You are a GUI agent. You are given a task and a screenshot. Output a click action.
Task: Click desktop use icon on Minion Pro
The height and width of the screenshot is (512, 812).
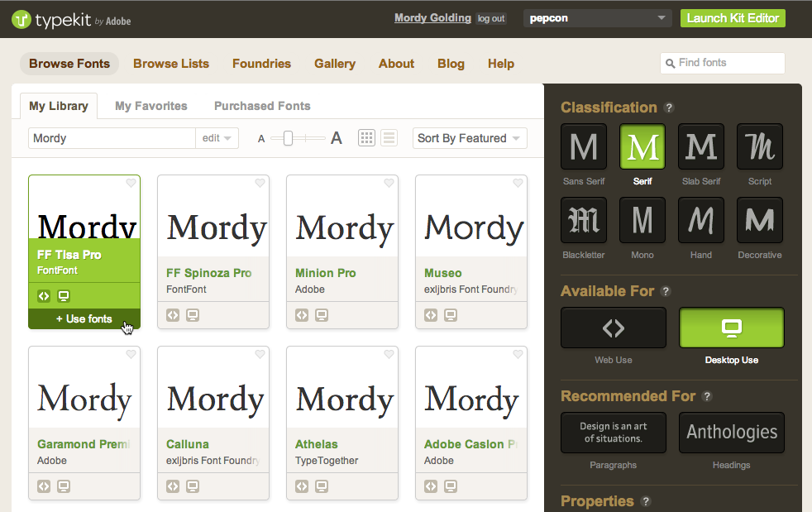[322, 315]
